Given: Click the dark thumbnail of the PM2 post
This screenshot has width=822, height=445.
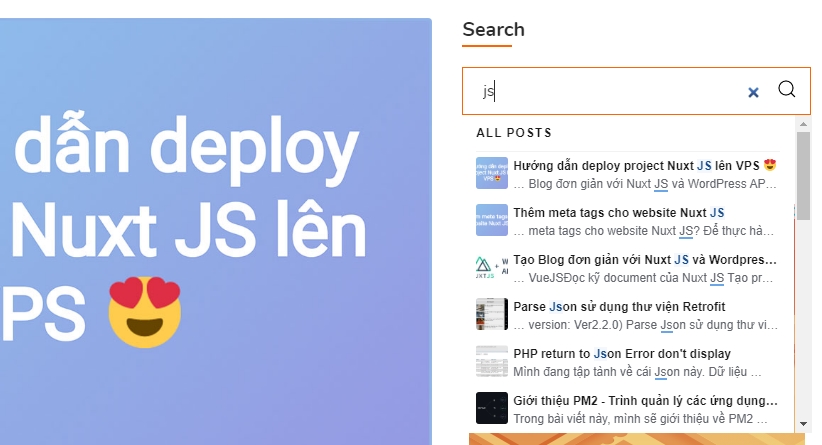Looking at the screenshot, I should tap(492, 408).
